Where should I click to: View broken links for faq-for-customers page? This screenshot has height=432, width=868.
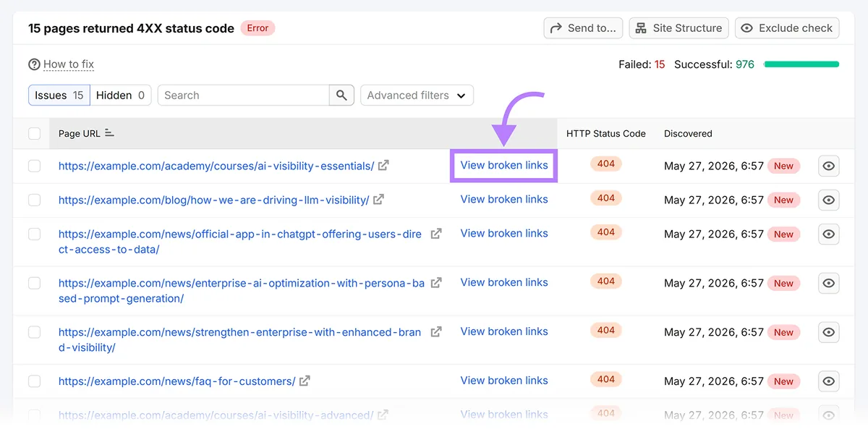[504, 380]
